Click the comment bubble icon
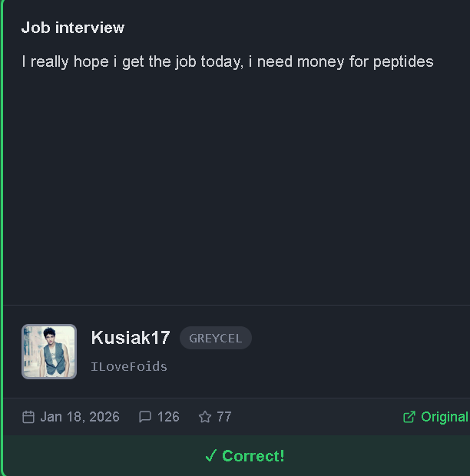 pos(145,417)
